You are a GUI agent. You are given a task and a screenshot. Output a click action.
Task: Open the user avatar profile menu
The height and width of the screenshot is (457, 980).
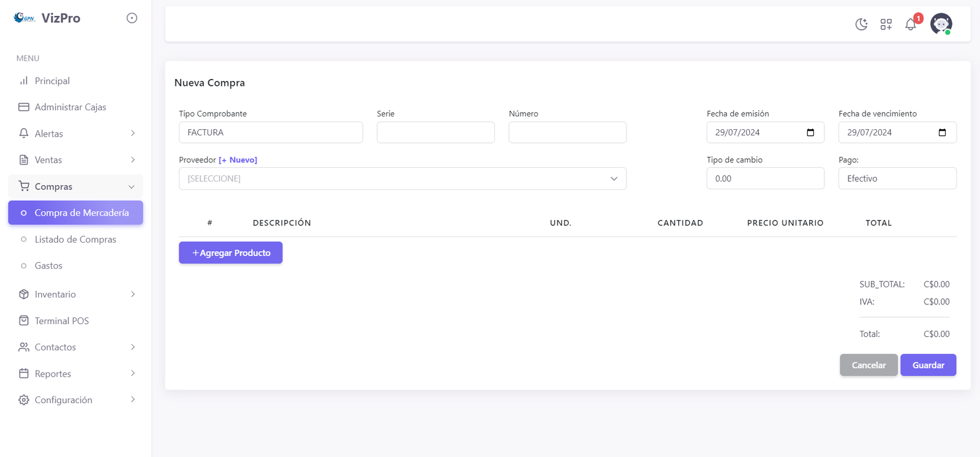pos(941,24)
